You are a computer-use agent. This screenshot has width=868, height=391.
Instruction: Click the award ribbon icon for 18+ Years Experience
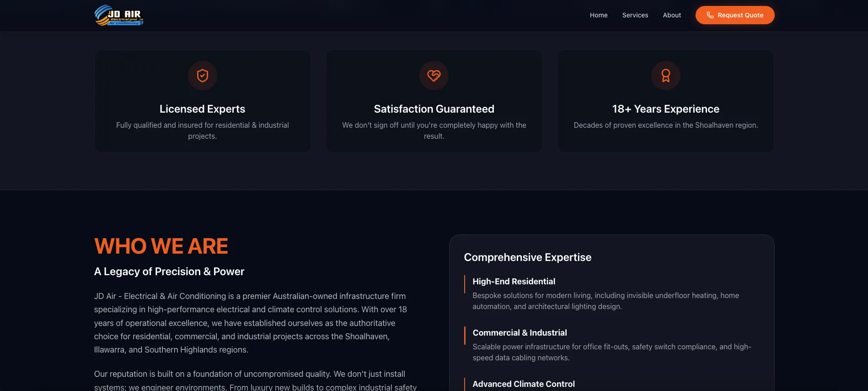point(665,76)
